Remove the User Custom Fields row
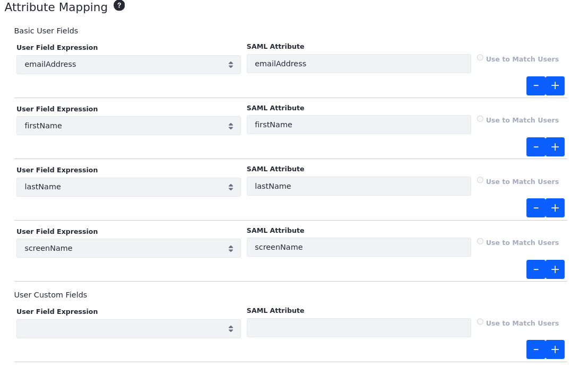The image size is (588, 368). point(536,349)
